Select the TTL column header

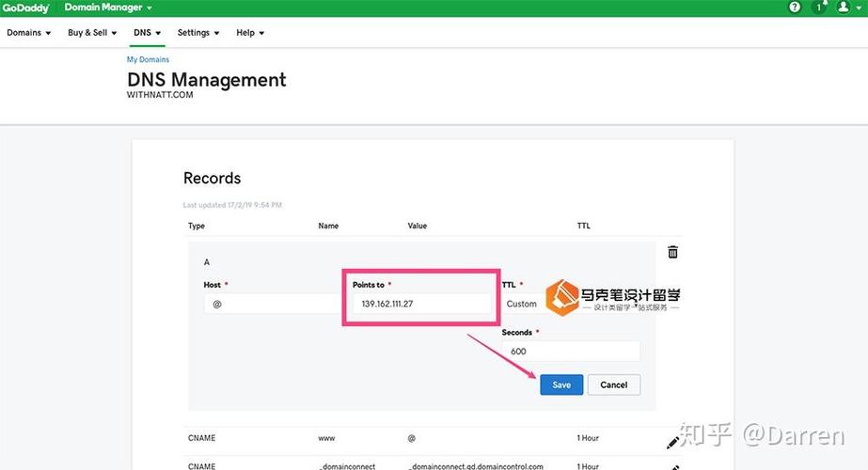pyautogui.click(x=583, y=226)
